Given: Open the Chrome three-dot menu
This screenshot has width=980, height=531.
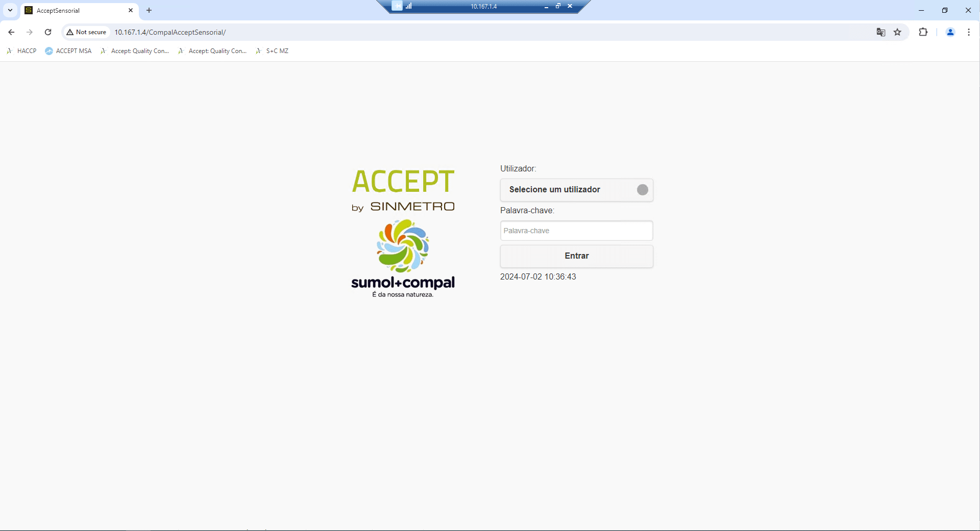Looking at the screenshot, I should click(969, 32).
